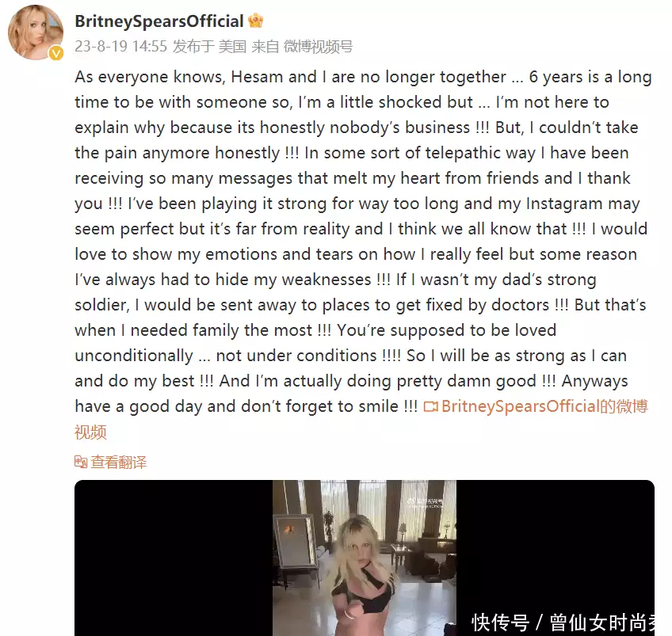Viewport: 672px width, 636px height.
Task: Click the wrapped 视频 link text
Action: [x=90, y=432]
